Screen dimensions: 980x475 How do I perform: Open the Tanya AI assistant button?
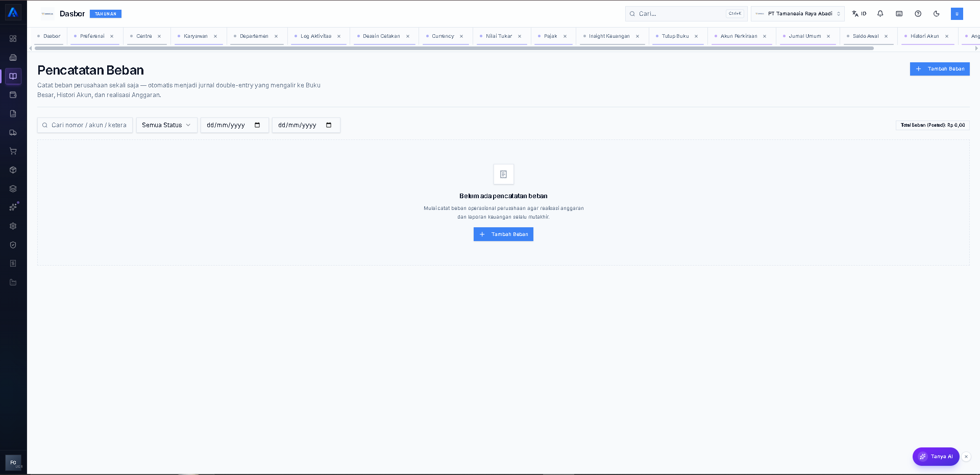pyautogui.click(x=936, y=457)
